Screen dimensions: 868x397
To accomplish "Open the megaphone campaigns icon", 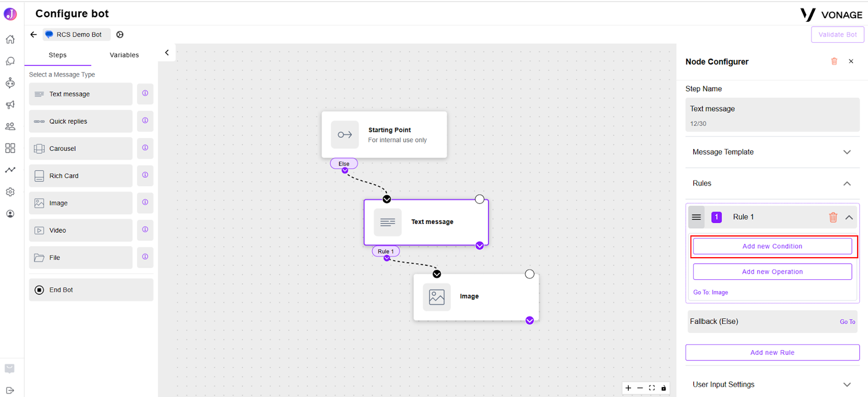I will [x=10, y=105].
